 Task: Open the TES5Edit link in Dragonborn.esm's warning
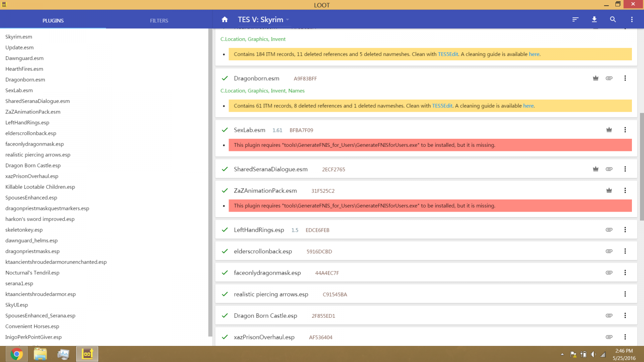click(x=442, y=106)
